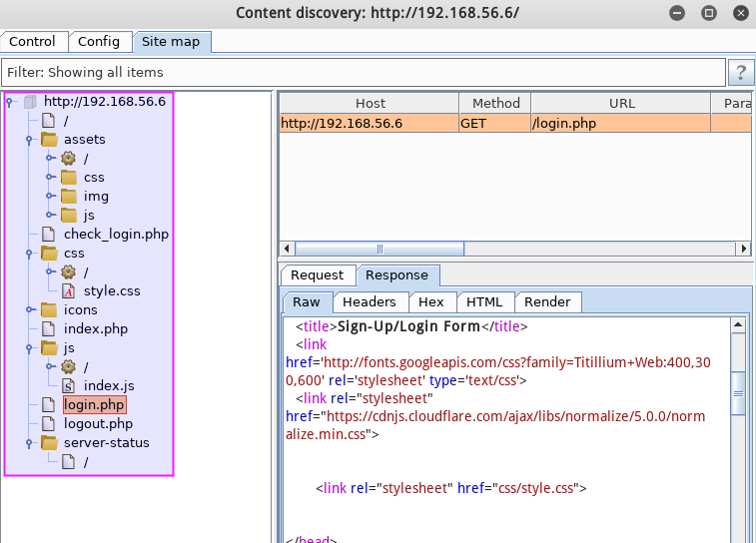Click the server-status folder icon
Viewport: 756px width, 543px height.
click(x=49, y=443)
